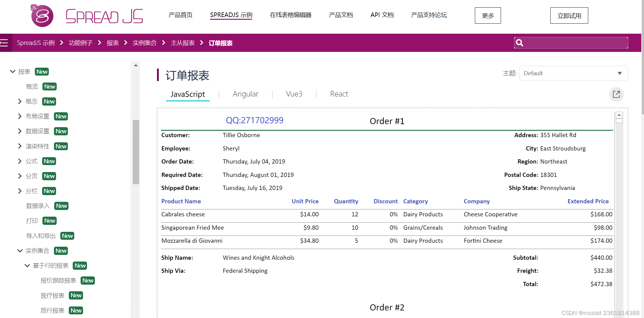
Task: Expand the 分页 tree node
Action: 20,176
